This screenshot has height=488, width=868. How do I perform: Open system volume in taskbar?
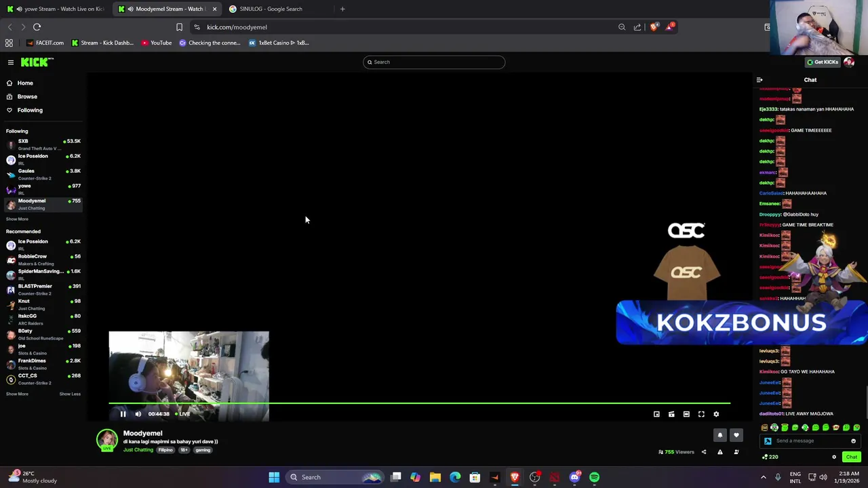tap(823, 477)
